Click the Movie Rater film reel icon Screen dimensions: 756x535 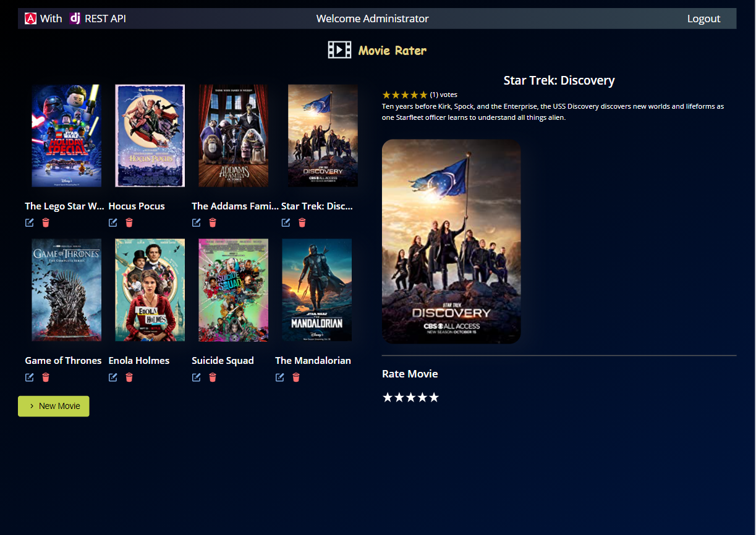(339, 49)
